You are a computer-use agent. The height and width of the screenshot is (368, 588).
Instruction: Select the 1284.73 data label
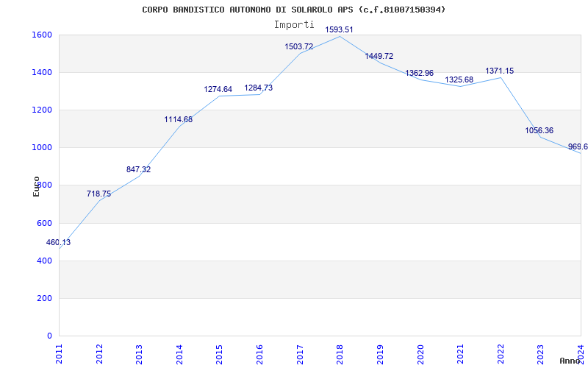(259, 88)
